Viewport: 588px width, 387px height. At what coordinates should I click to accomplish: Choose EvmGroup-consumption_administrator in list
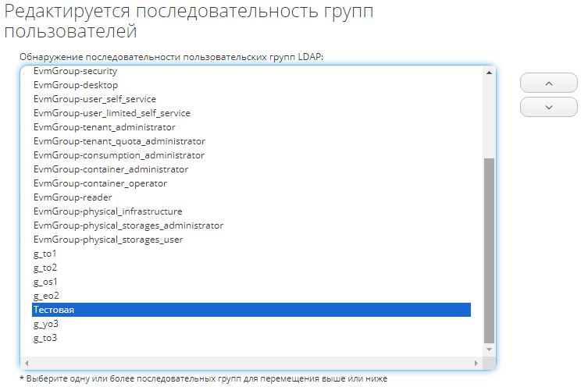pyautogui.click(x=117, y=155)
